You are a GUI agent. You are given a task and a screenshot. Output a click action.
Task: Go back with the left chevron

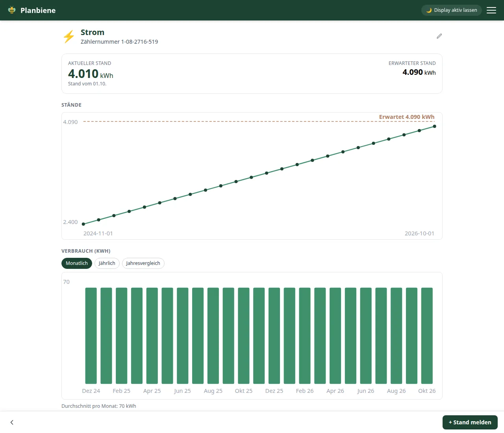tap(12, 422)
